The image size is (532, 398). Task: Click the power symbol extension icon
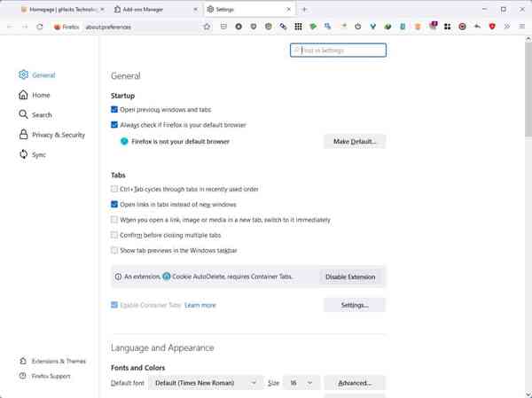click(x=357, y=27)
